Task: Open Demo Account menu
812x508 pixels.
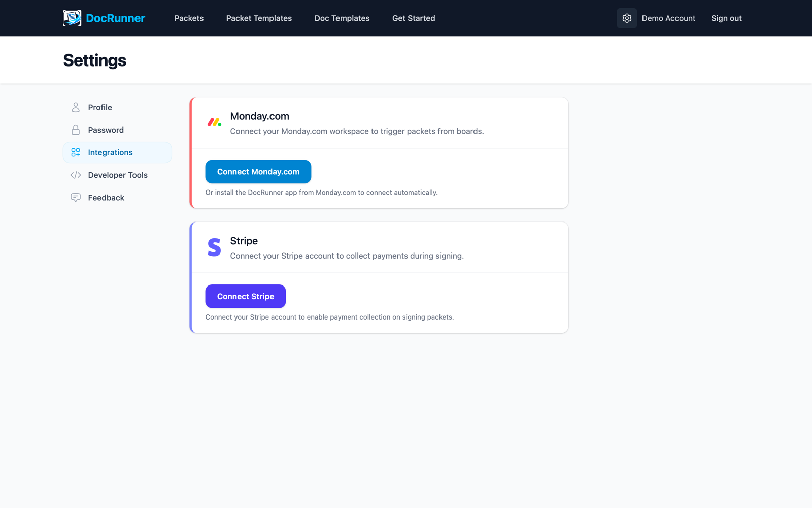Action: pyautogui.click(x=668, y=18)
